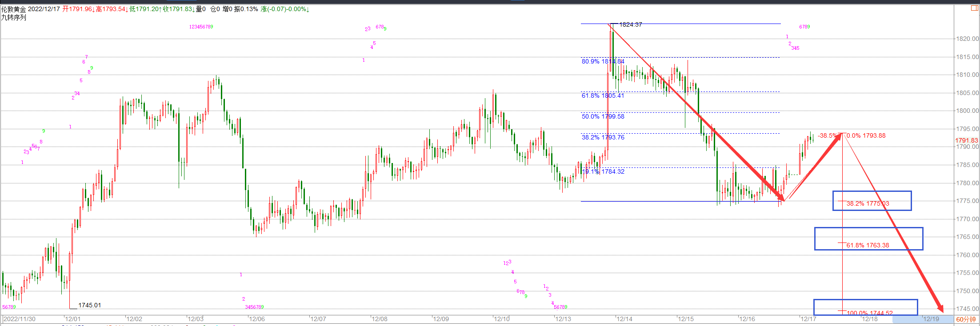Viewport: 980px width, 326px height.
Task: Select the 0.0% 1793.88 retracement label
Action: coord(866,135)
